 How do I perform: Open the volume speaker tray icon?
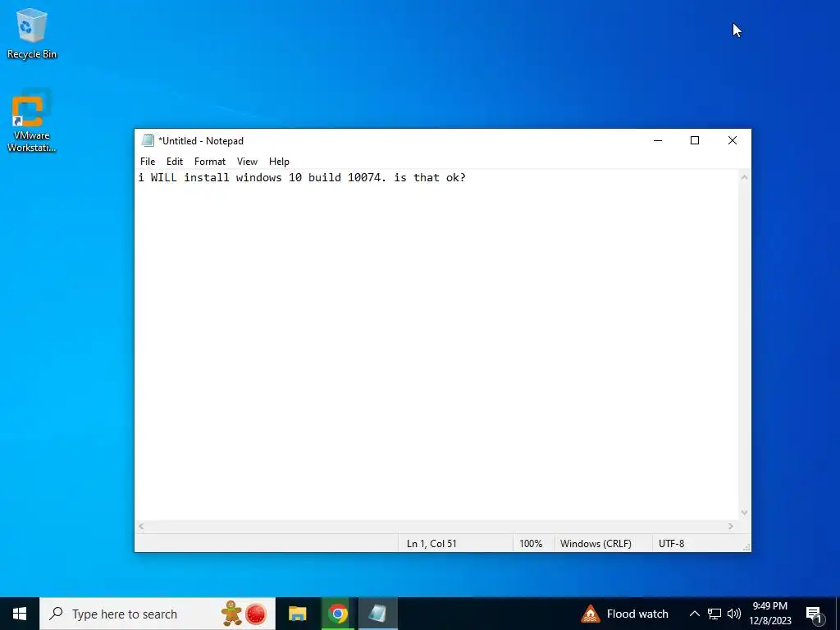click(734, 614)
